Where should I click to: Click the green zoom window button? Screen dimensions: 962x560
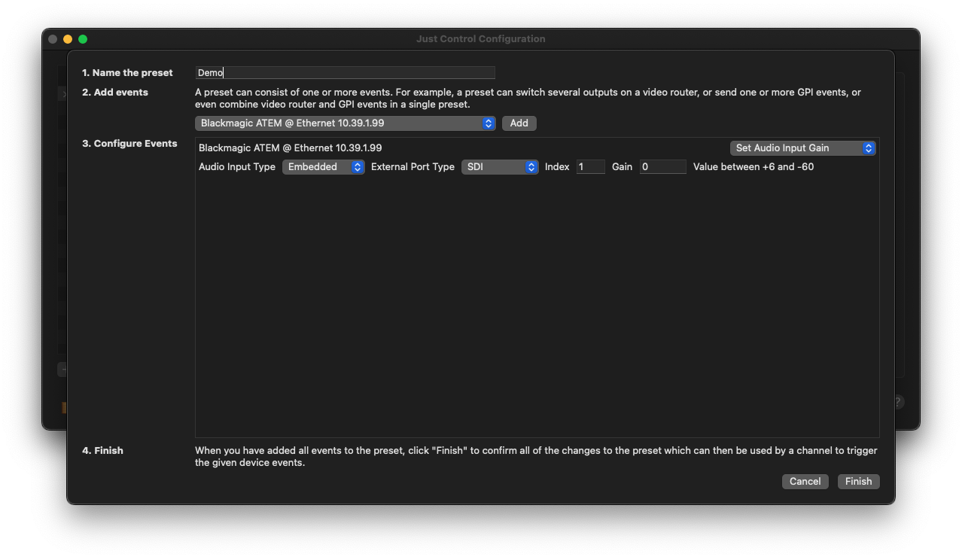point(83,39)
